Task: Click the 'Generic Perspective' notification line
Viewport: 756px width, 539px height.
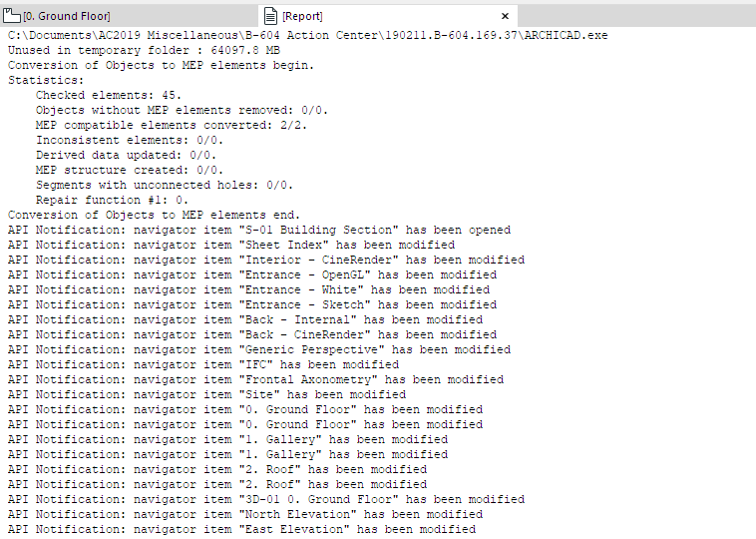Action: point(258,349)
